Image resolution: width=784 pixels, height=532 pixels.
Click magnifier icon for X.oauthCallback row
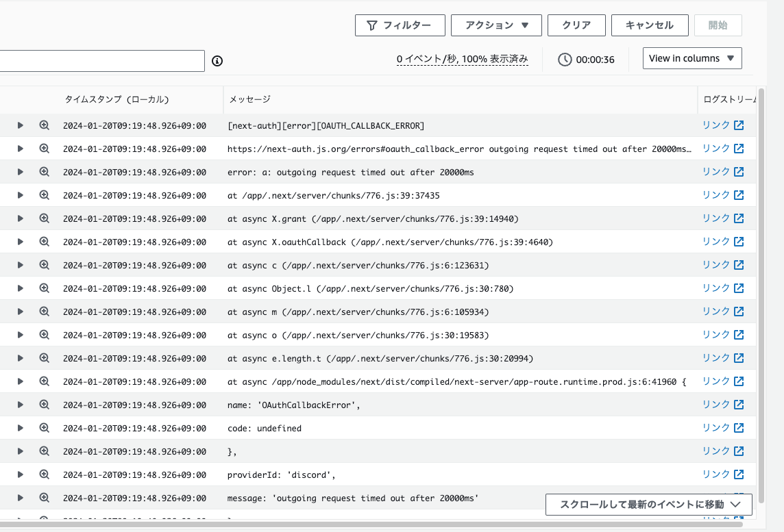[44, 242]
